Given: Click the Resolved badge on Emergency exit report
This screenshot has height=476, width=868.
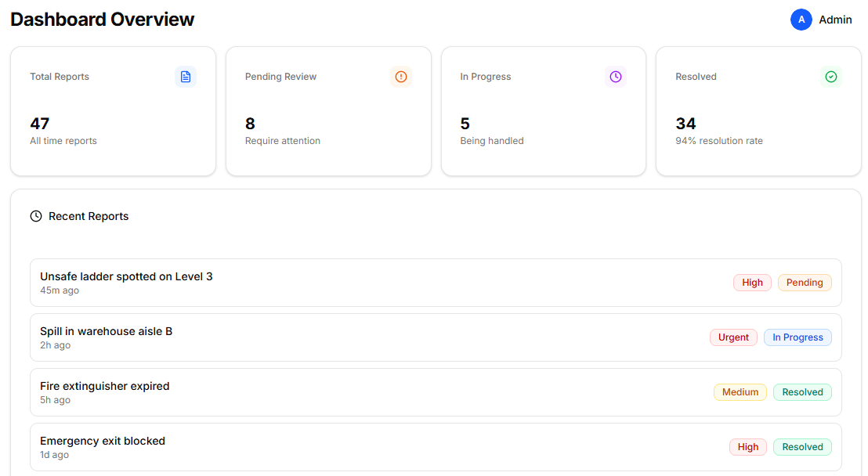Looking at the screenshot, I should [802, 446].
